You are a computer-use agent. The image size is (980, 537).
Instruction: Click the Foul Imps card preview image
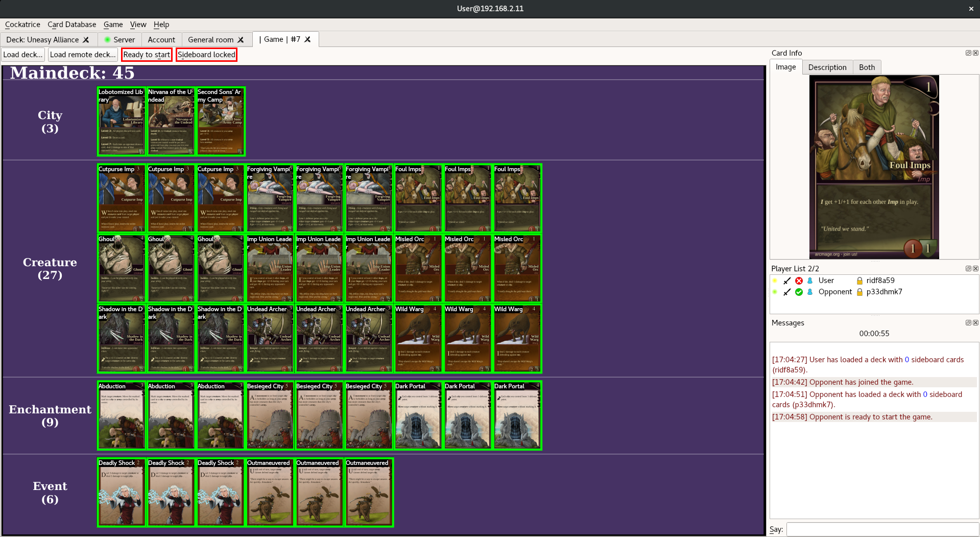tap(874, 167)
